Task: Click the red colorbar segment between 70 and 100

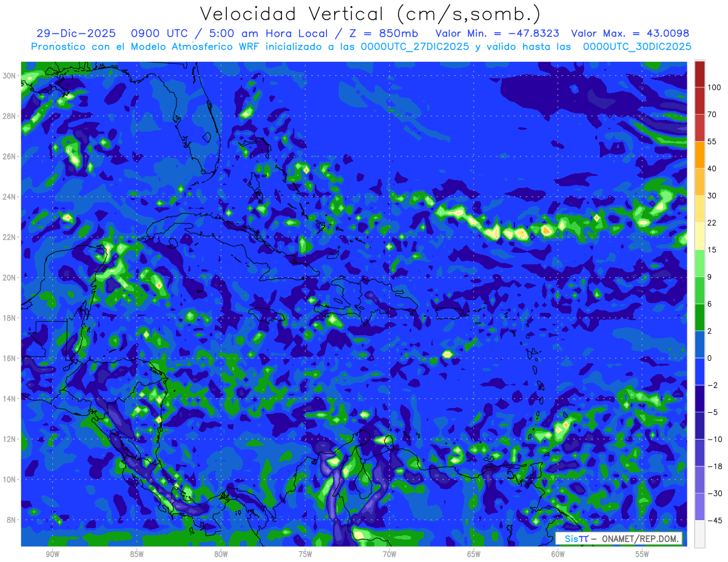Action: pos(699,101)
